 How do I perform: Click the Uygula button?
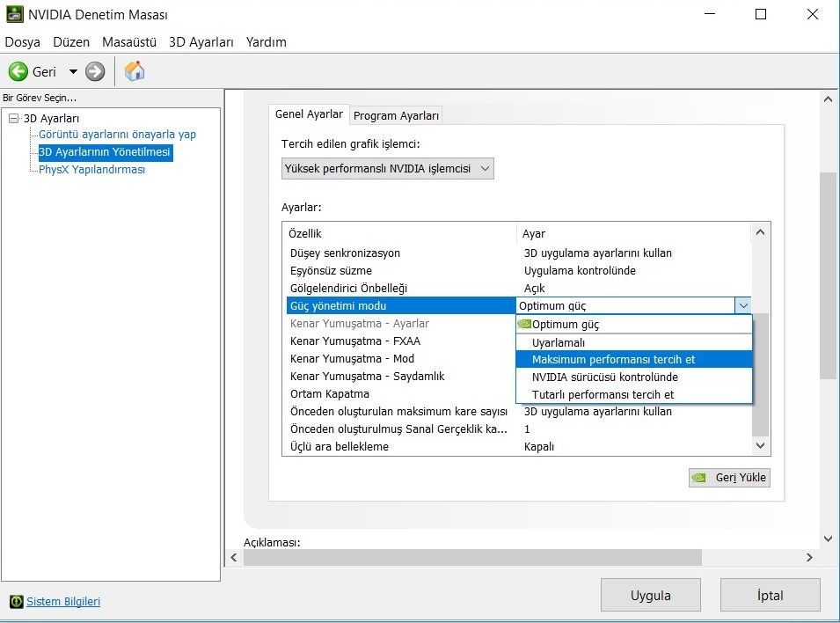click(x=650, y=595)
